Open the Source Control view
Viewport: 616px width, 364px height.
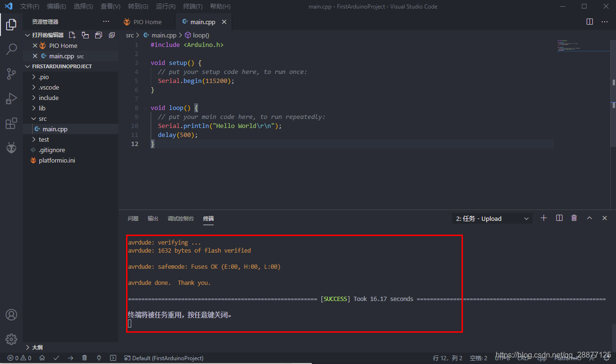tap(11, 73)
